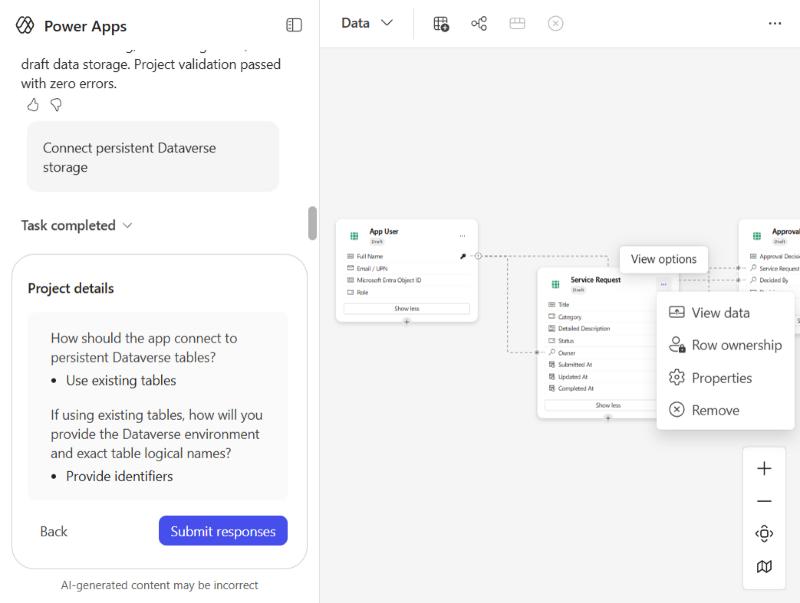The image size is (800, 603).
Task: Click the thumbs down feedback icon
Action: point(56,105)
